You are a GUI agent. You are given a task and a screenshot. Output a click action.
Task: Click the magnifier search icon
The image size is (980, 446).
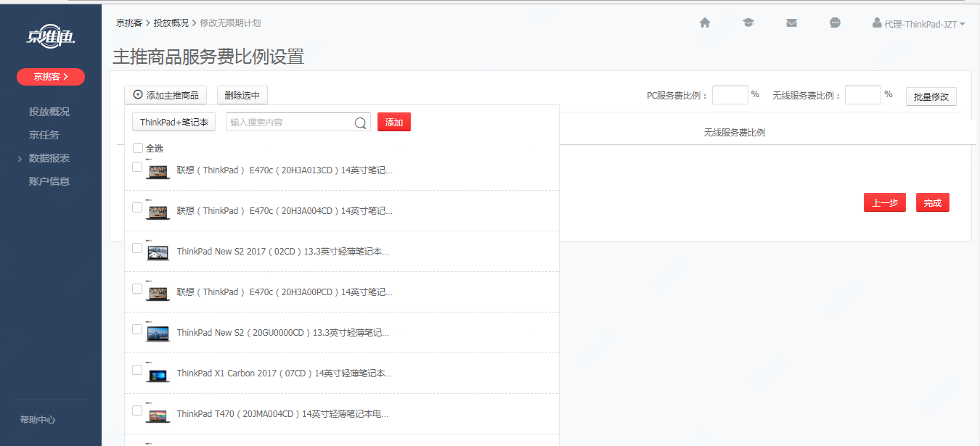click(x=360, y=123)
